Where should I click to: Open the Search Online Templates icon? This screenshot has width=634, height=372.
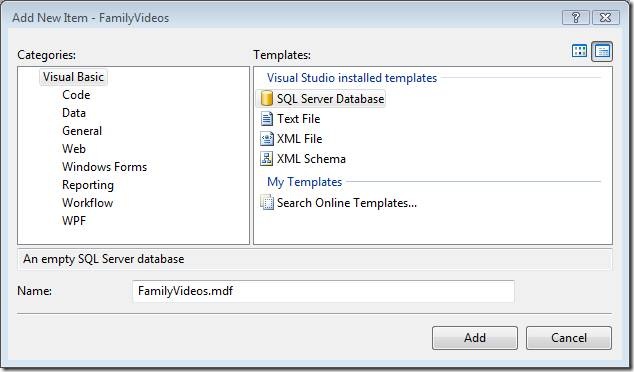[x=266, y=202]
